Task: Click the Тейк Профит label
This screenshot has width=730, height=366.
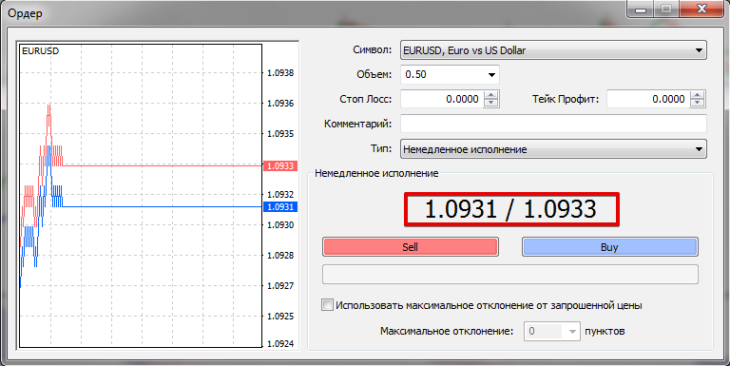Action: point(566,99)
